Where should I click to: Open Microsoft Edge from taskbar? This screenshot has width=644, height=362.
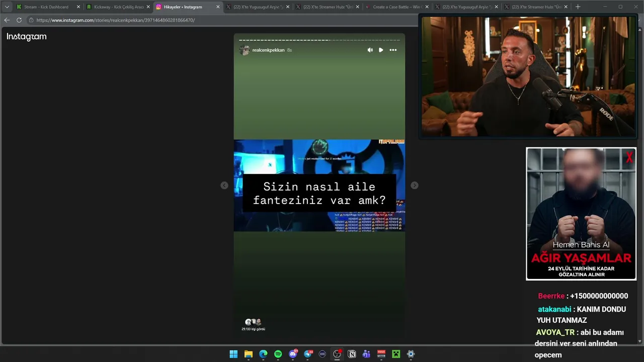point(263,354)
